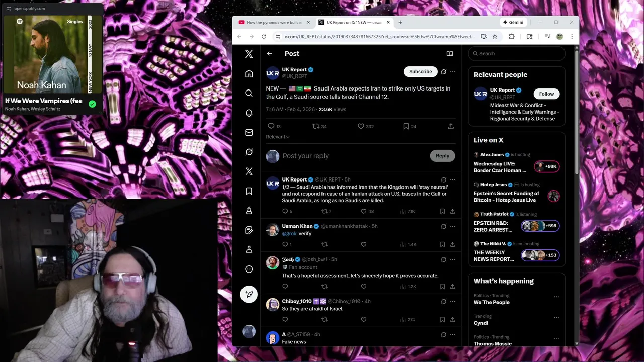Open More circle icon in X sidebar
Viewport: 644px width, 362px height.
pyautogui.click(x=249, y=269)
